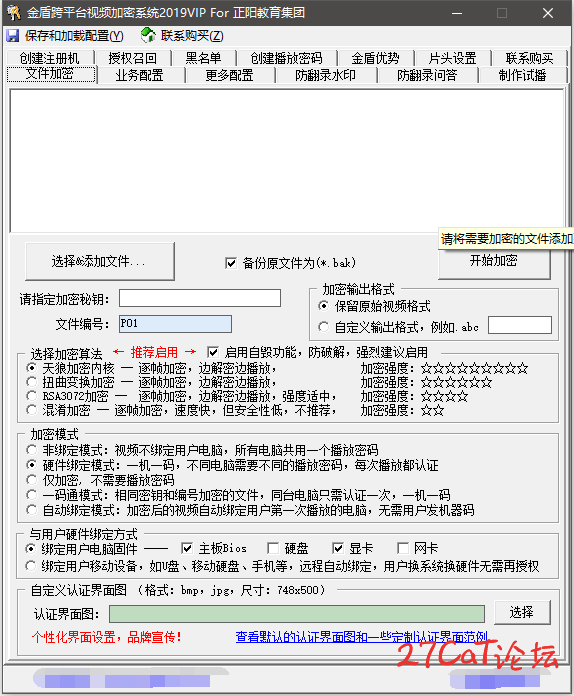Click the 选择 button for 认证界面图
This screenshot has width=574, height=696.
pos(522,613)
